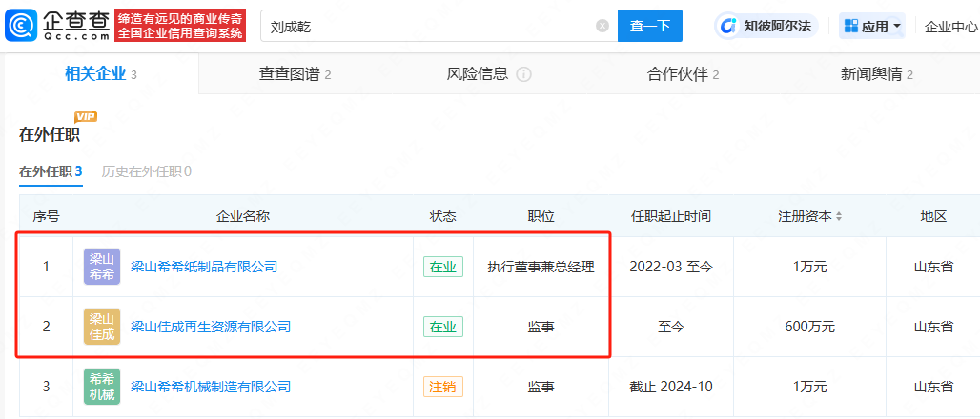This screenshot has width=980, height=419.
Task: Select the 历史在外任职 0 sub-tab
Action: [147, 171]
